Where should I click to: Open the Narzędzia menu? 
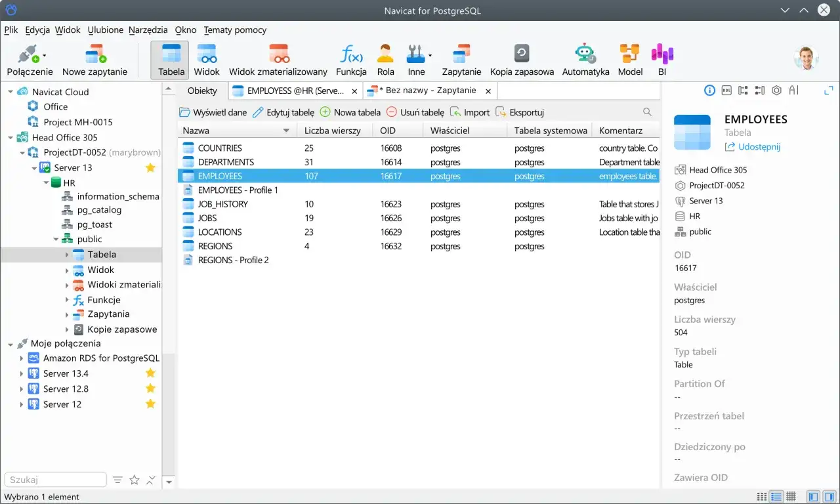[x=148, y=30]
